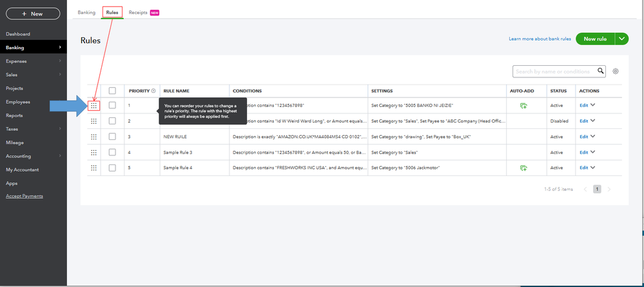Expand actions arrow for Sample Rule 3
This screenshot has height=287, width=644.
(x=592, y=152)
